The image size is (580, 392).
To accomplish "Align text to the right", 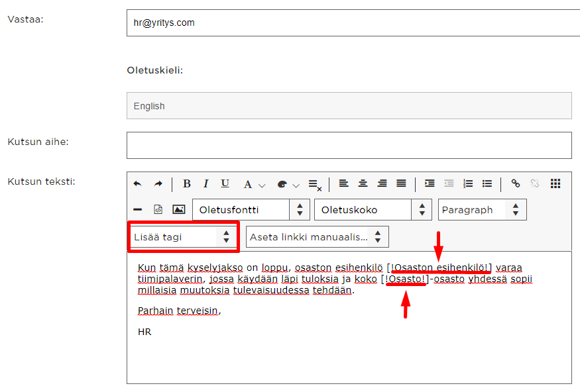I will tap(382, 183).
